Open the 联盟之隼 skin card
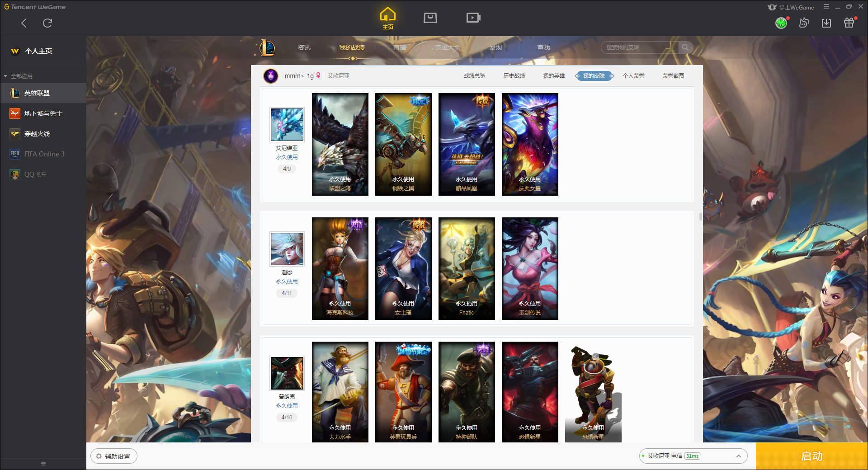The height and width of the screenshot is (470, 868). [x=340, y=145]
